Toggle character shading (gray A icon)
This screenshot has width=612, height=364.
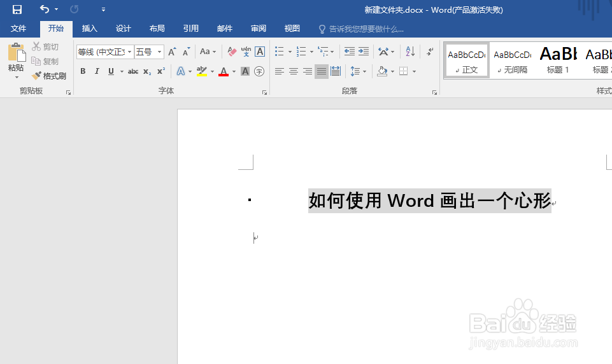click(245, 71)
